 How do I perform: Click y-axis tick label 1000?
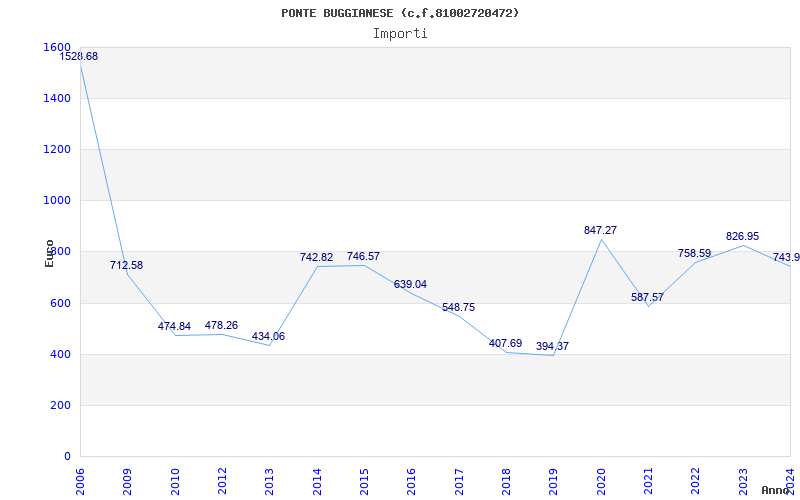pyautogui.click(x=57, y=201)
